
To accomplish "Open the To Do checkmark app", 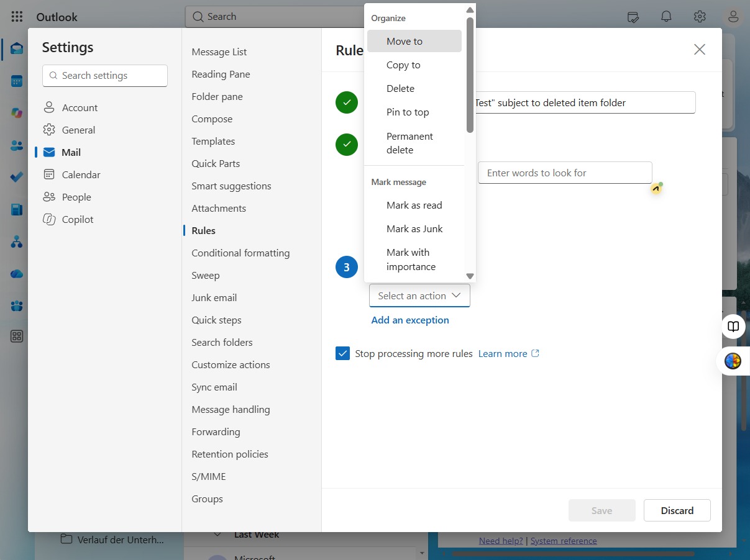I will [x=17, y=178].
